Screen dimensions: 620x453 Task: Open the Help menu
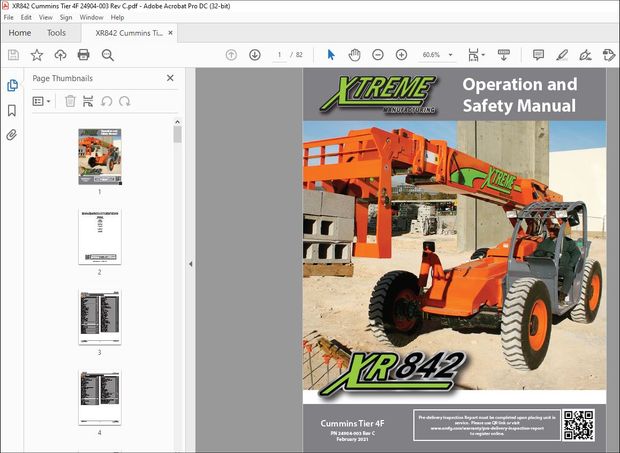click(117, 17)
